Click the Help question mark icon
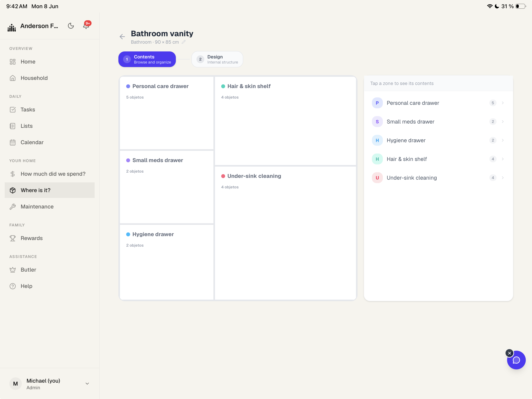This screenshot has height=399, width=532. click(13, 286)
